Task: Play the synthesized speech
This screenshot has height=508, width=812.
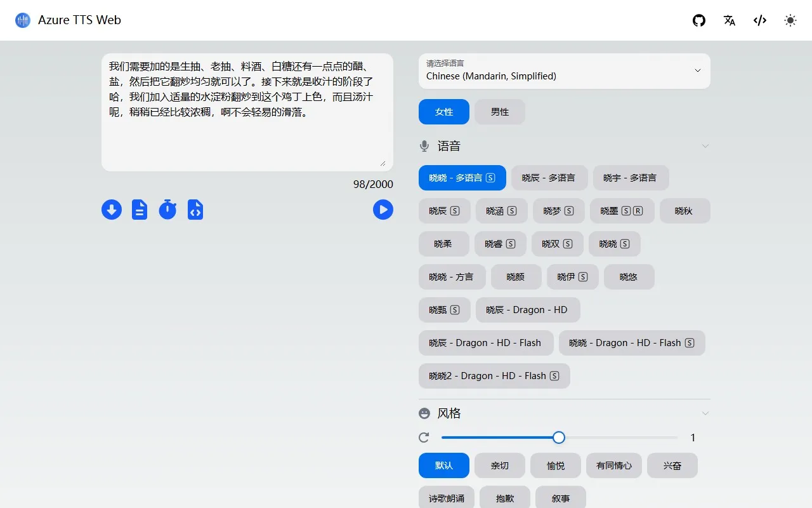Action: click(x=383, y=210)
